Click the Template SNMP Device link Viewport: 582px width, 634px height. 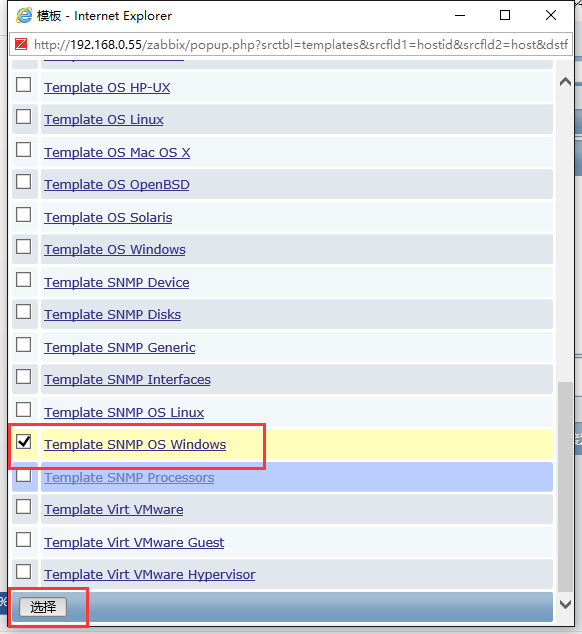pos(117,282)
